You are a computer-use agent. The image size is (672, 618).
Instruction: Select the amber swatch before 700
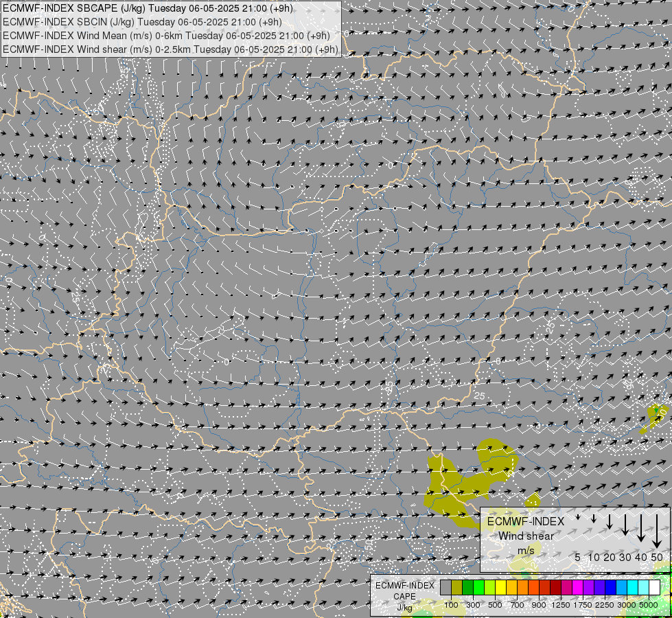[x=511, y=588]
